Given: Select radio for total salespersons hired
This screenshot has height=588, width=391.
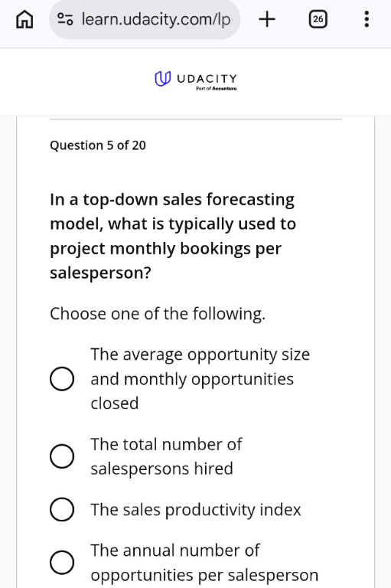Looking at the screenshot, I should 62,456.
